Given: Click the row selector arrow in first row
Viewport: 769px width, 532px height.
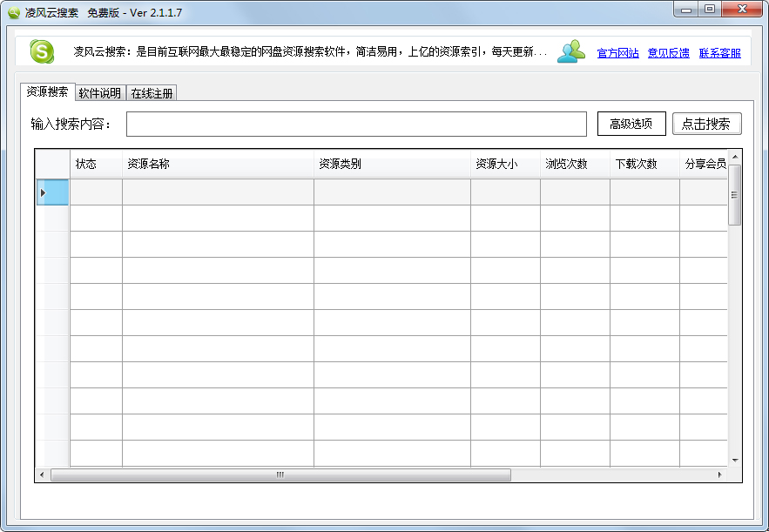Looking at the screenshot, I should coord(43,192).
